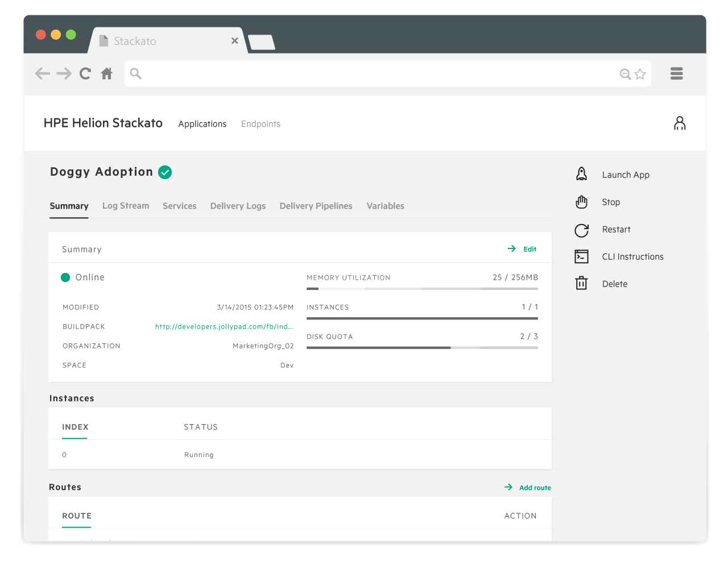Click the address bar search magnifier
Image resolution: width=728 pixels, height=564 pixels.
click(136, 73)
